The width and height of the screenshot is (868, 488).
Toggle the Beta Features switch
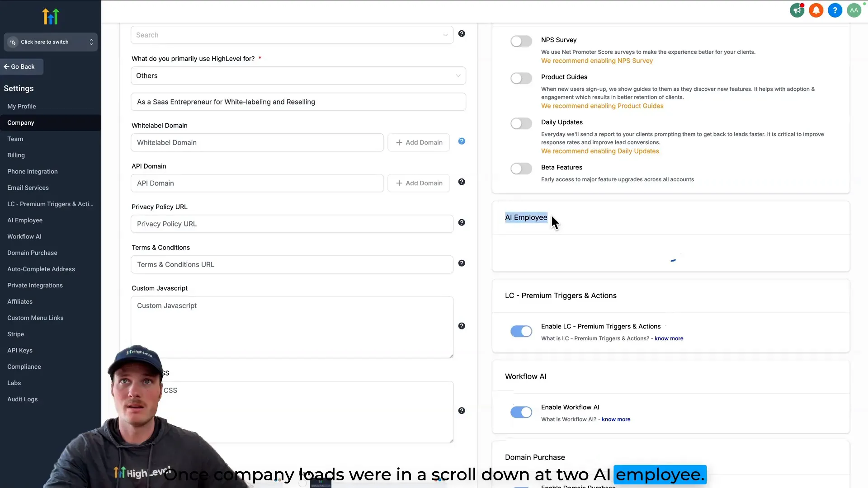(521, 169)
